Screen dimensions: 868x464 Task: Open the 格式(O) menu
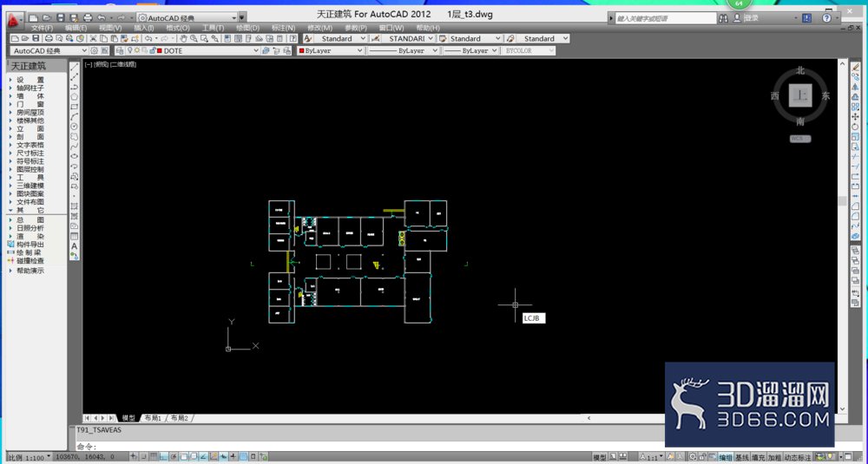(178, 28)
